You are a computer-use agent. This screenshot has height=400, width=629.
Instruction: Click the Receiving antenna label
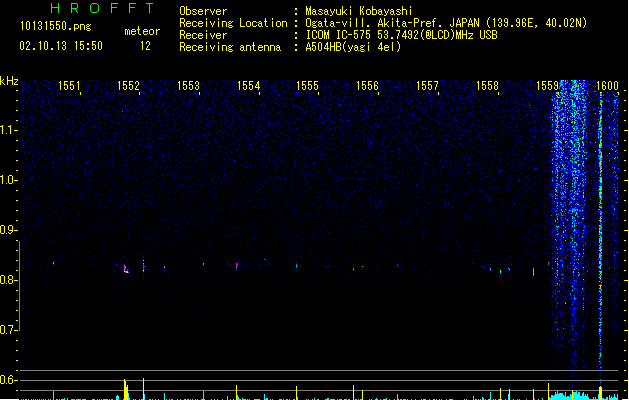(230, 47)
